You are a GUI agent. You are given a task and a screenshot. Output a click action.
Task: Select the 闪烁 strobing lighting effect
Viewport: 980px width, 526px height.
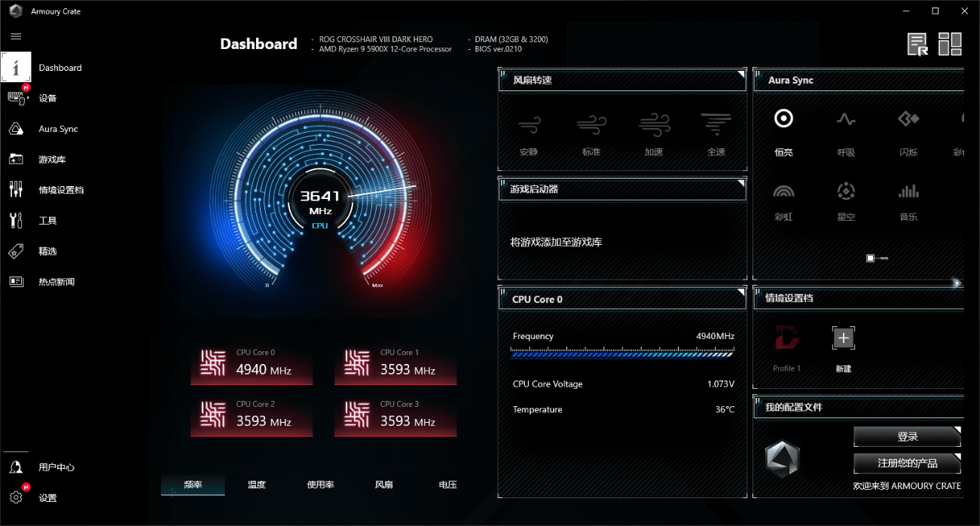(x=908, y=120)
